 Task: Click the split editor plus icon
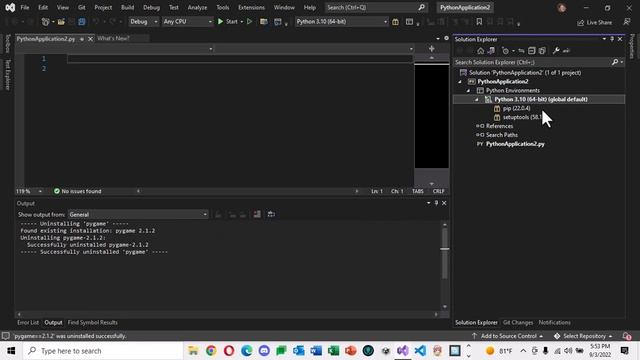431,49
